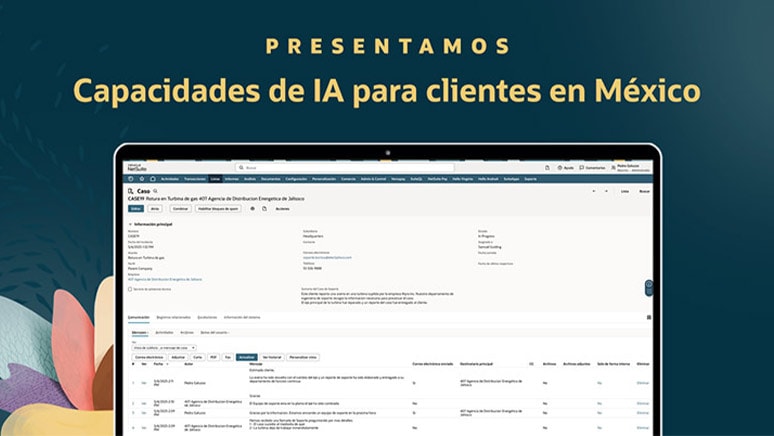
Task: Open the Soporte menu
Action: pos(531,179)
